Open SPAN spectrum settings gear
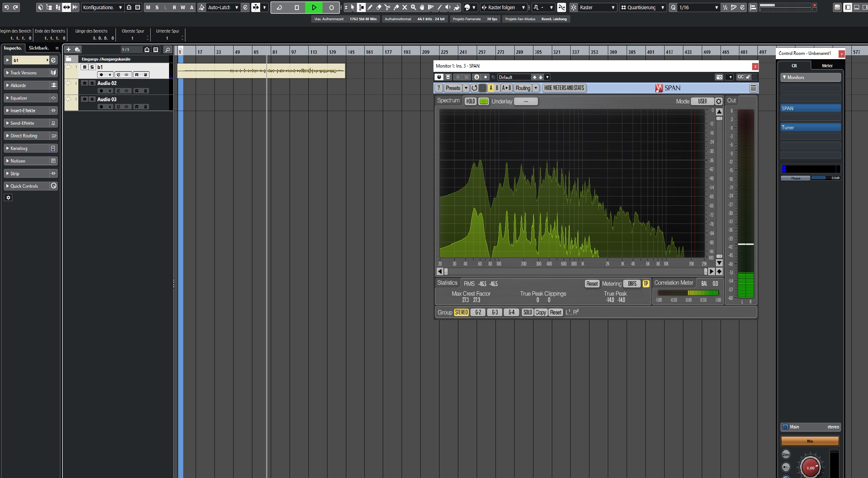868x478 pixels. point(718,102)
